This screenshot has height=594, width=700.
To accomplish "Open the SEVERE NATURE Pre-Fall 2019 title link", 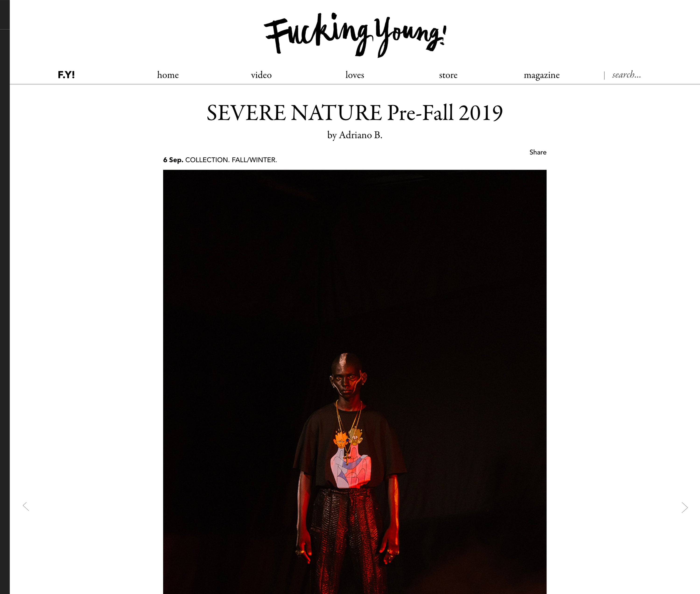I will [x=355, y=113].
